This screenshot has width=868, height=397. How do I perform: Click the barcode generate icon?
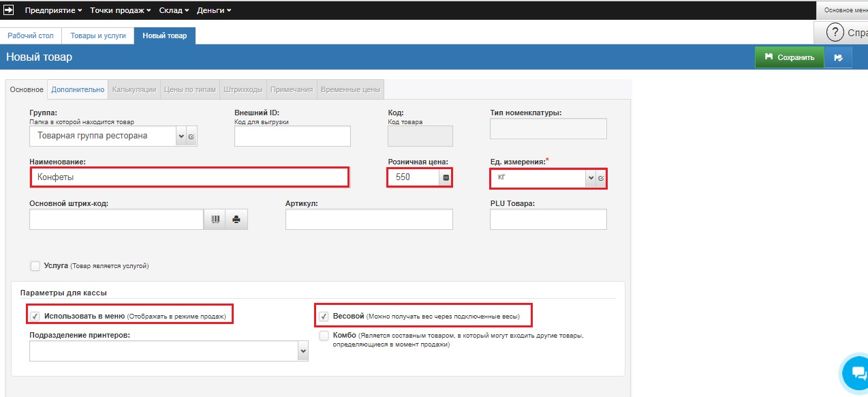tap(215, 220)
